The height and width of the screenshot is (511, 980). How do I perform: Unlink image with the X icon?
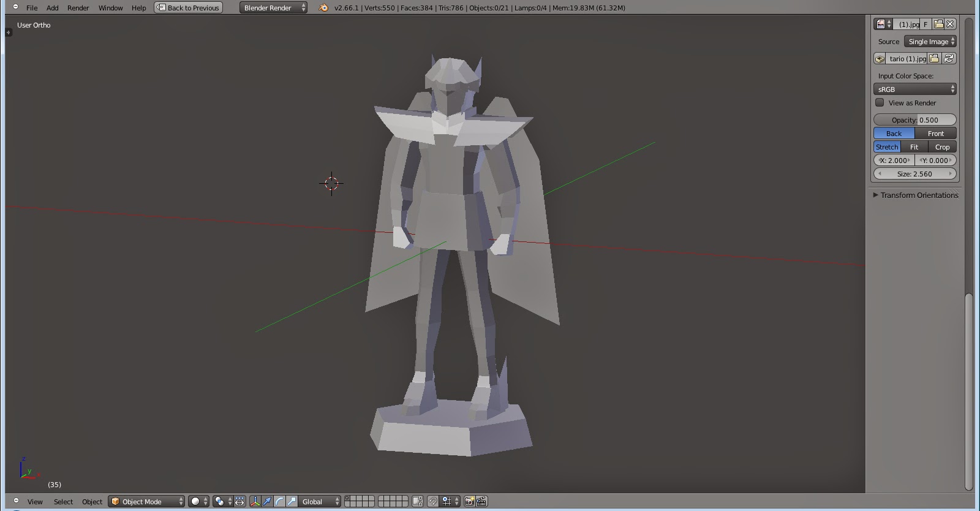pos(950,24)
